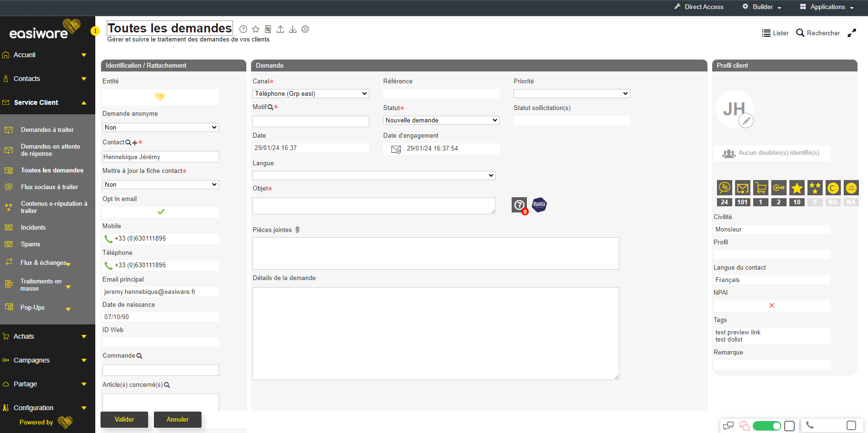
Task: Click the Valider button
Action: coord(124,419)
